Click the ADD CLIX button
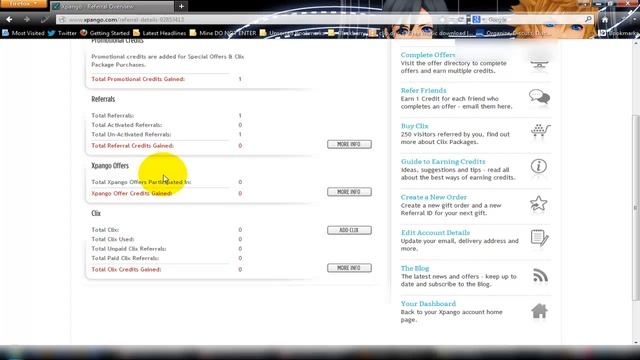 (349, 230)
